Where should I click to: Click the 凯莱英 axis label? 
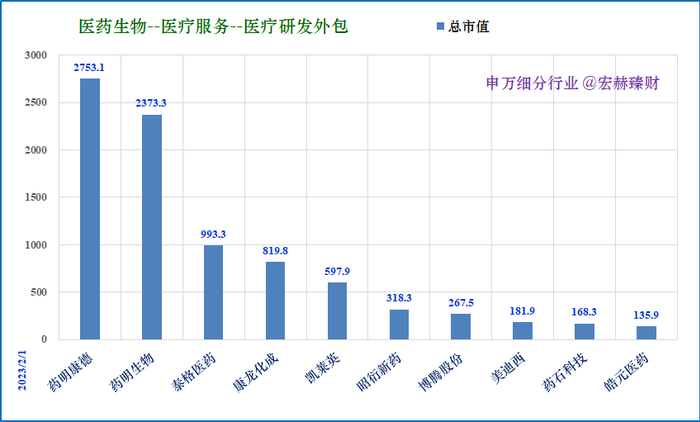pyautogui.click(x=322, y=368)
